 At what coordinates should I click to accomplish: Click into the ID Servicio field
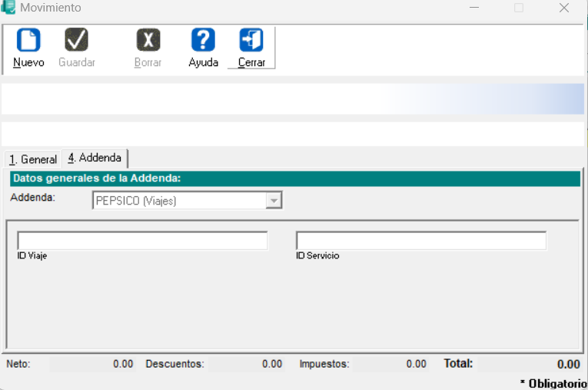[x=420, y=241]
